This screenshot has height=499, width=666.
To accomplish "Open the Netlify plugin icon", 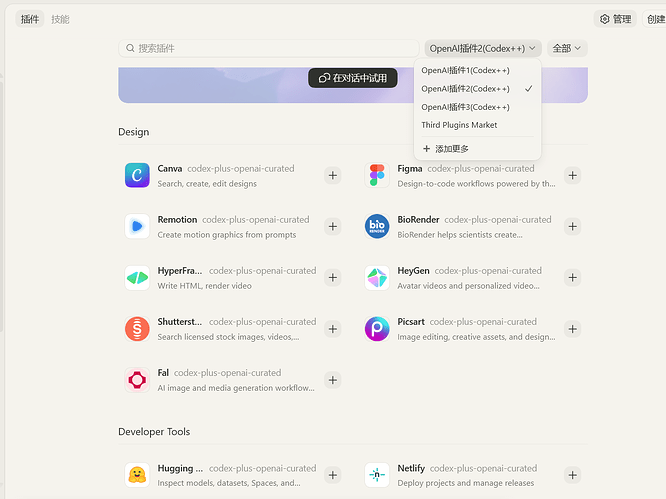I will 377,475.
